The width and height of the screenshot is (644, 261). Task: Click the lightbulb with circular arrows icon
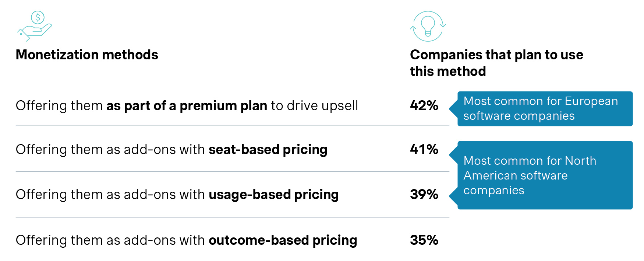pos(428,26)
